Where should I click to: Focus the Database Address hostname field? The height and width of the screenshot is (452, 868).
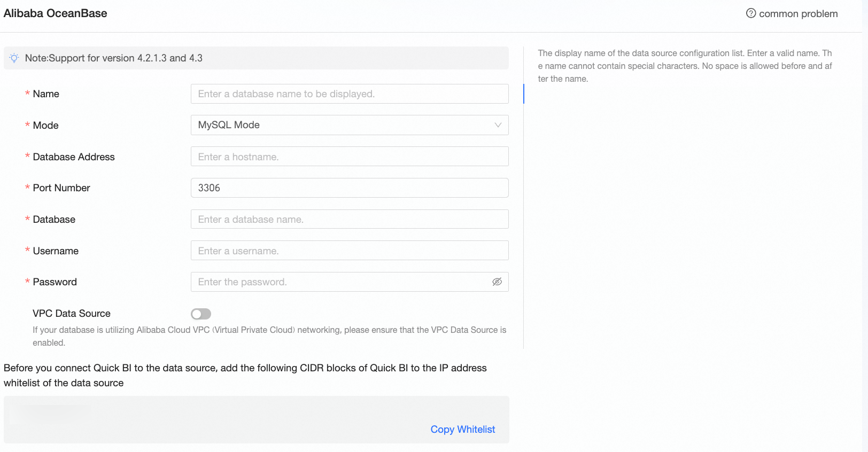(350, 157)
